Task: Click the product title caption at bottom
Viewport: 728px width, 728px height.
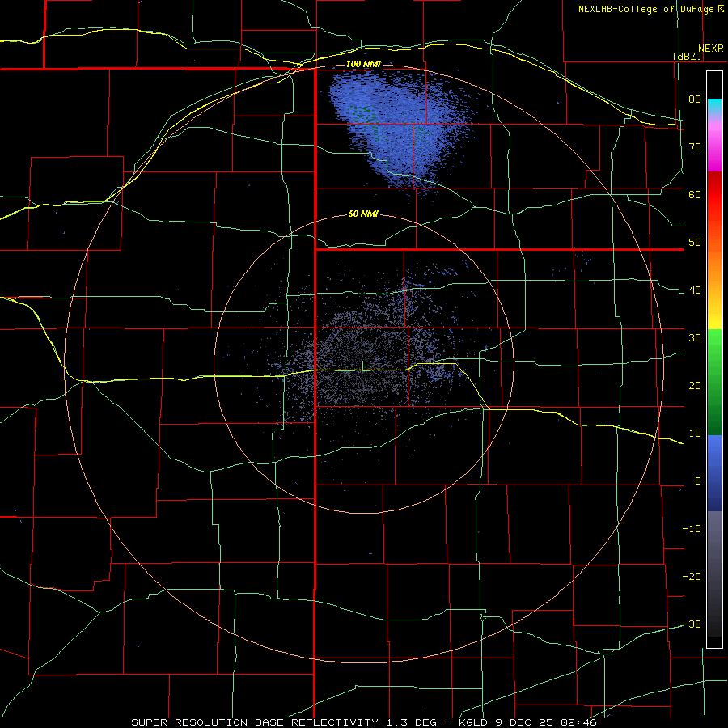Action: 363,722
